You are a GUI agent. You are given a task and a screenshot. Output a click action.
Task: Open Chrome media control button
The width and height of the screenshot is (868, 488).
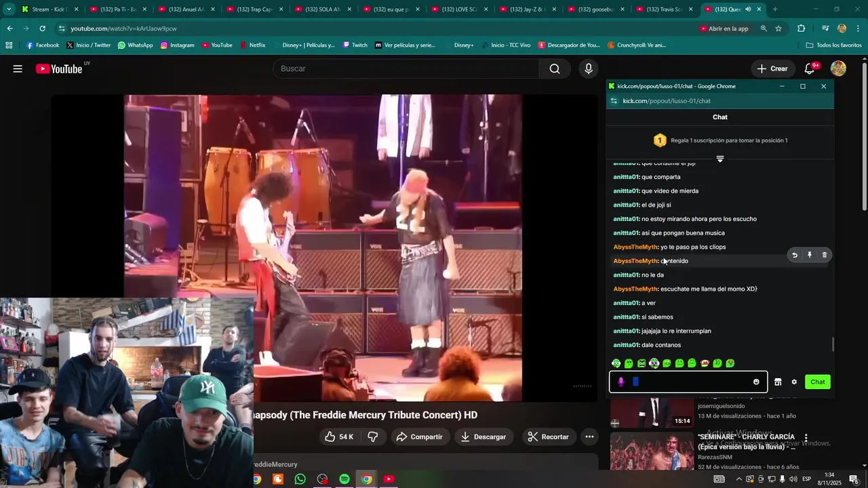825,28
